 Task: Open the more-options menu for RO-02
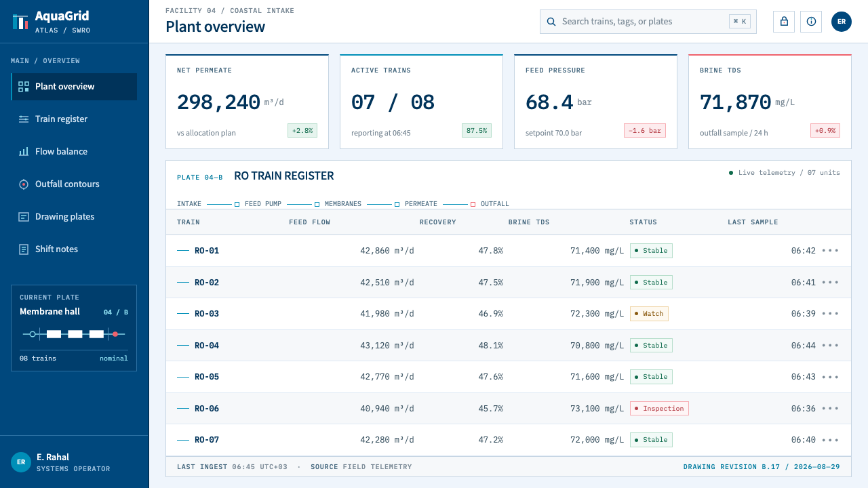[x=830, y=283]
